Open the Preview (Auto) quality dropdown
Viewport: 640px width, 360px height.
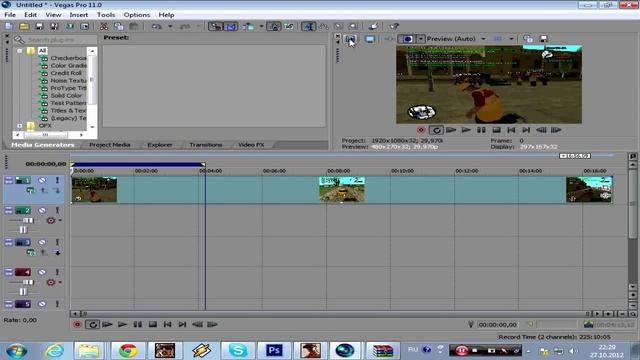click(483, 39)
